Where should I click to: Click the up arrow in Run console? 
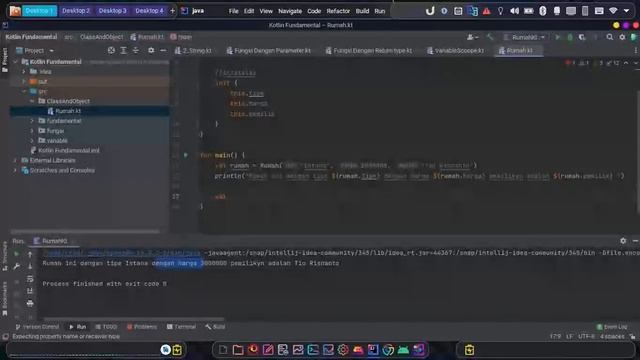pos(30,254)
